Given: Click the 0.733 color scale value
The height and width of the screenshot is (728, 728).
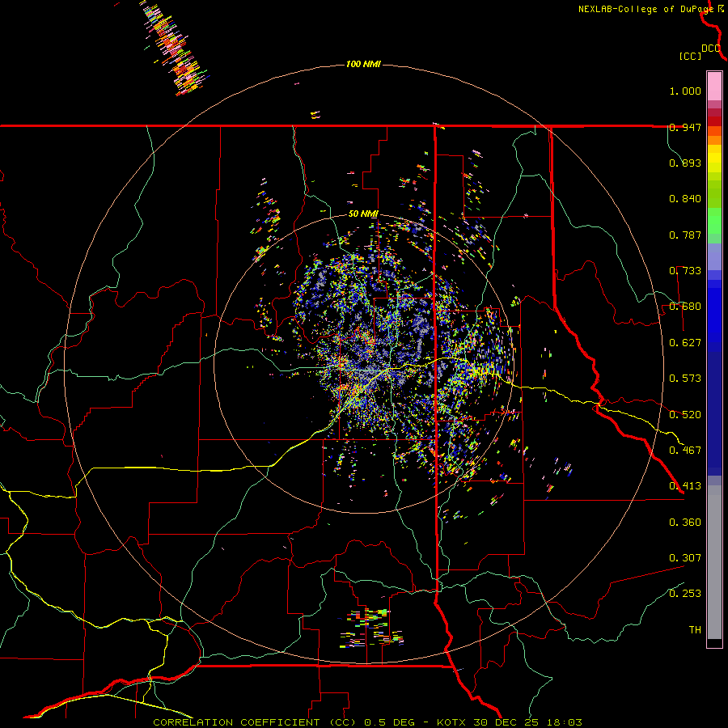Looking at the screenshot, I should (x=685, y=271).
